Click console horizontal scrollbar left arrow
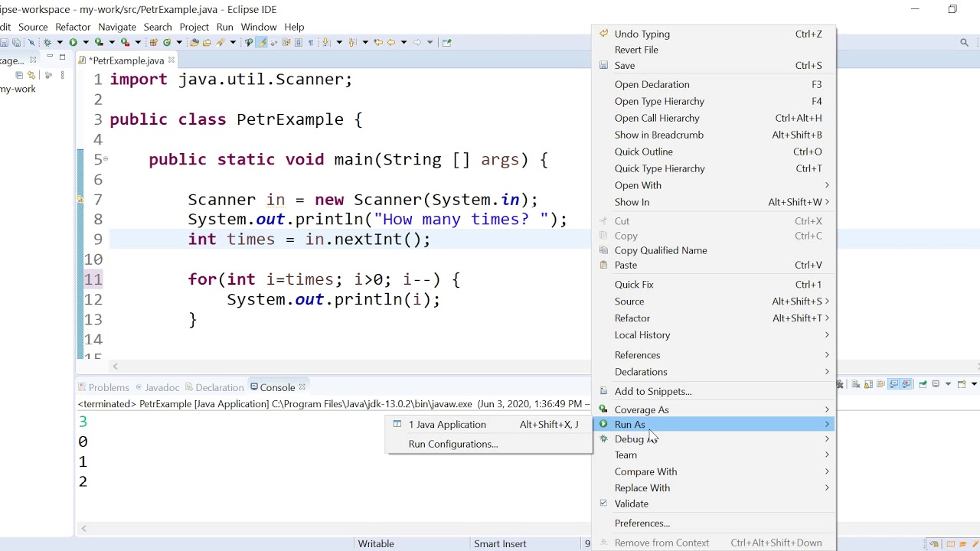 click(83, 529)
